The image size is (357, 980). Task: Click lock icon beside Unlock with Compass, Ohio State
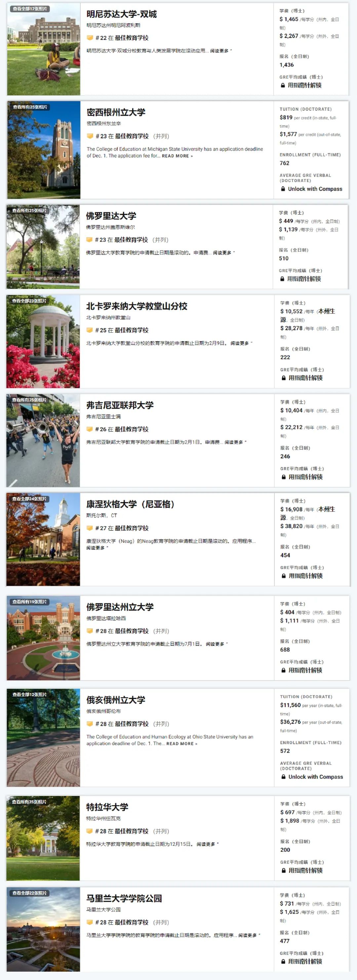(283, 776)
